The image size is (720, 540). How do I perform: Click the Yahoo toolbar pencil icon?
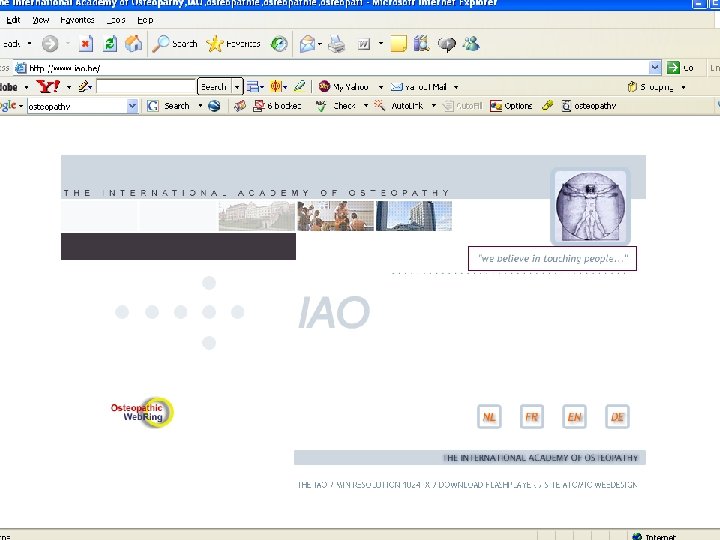click(x=84, y=86)
